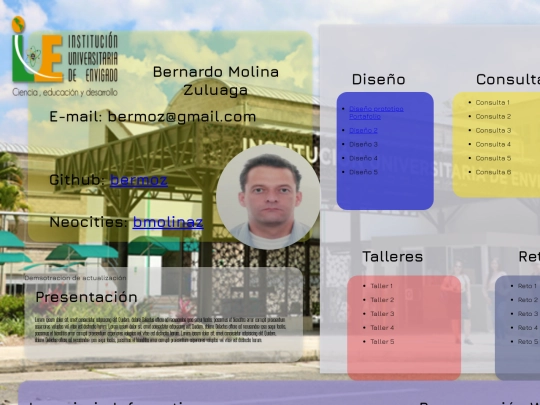Image resolution: width=540 pixels, height=405 pixels.
Task: Select Taller 2 in Talleres
Action: click(x=382, y=300)
